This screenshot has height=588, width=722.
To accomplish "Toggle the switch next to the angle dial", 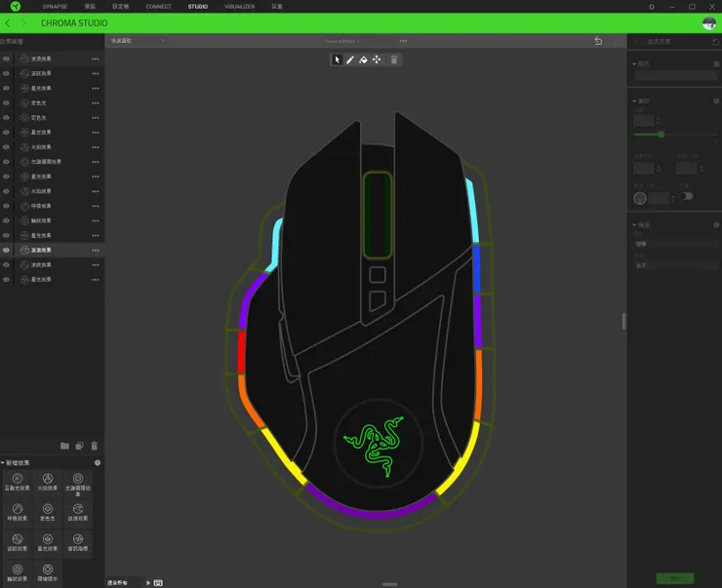I will (x=686, y=196).
